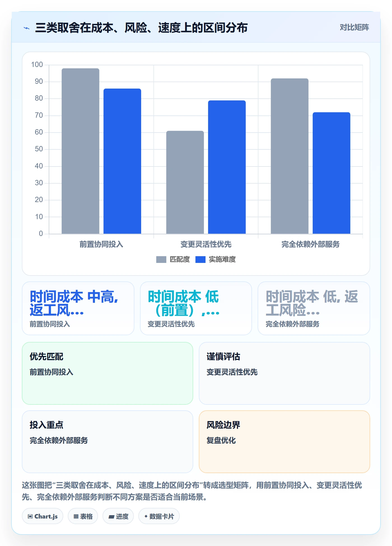Click the 50 y-axis tick label

click(x=39, y=149)
